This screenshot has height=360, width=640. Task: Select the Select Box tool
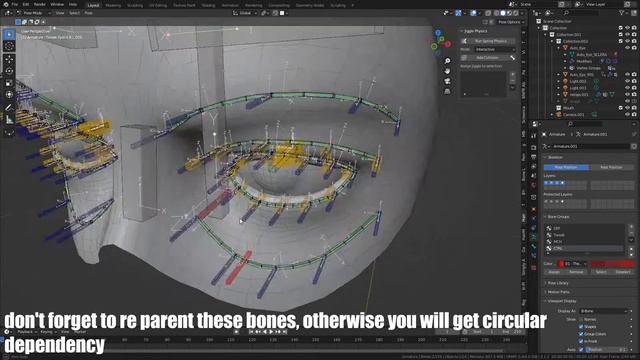[x=9, y=34]
